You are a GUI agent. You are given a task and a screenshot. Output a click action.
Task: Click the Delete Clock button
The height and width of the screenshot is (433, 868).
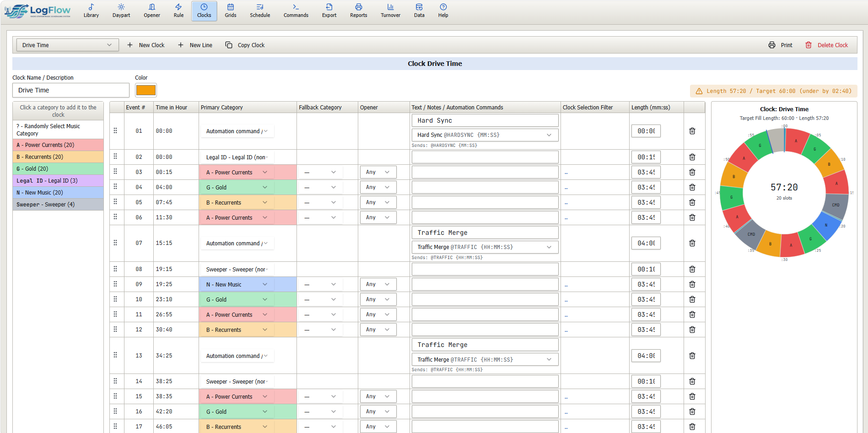pos(826,45)
